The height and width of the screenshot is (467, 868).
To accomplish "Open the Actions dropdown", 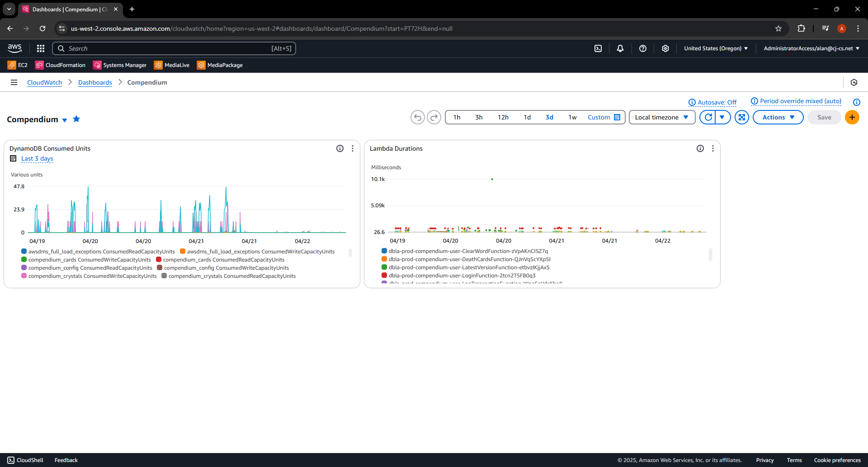I will click(x=778, y=117).
